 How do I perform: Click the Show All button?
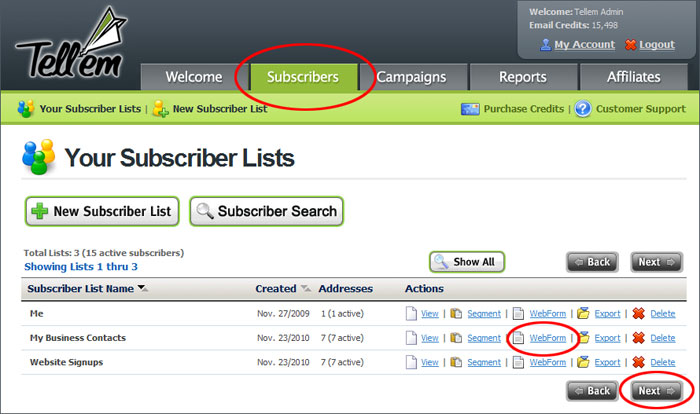[467, 262]
